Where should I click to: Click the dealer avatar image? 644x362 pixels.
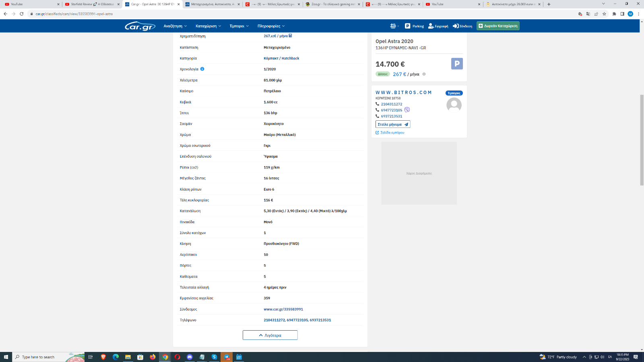click(x=454, y=105)
